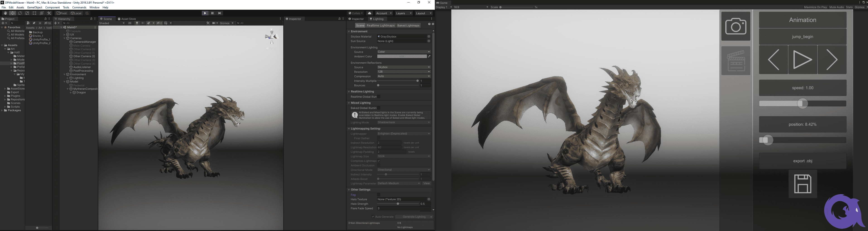Click View button for Lightmap Parameters
This screenshot has width=868, height=231.
tap(427, 184)
